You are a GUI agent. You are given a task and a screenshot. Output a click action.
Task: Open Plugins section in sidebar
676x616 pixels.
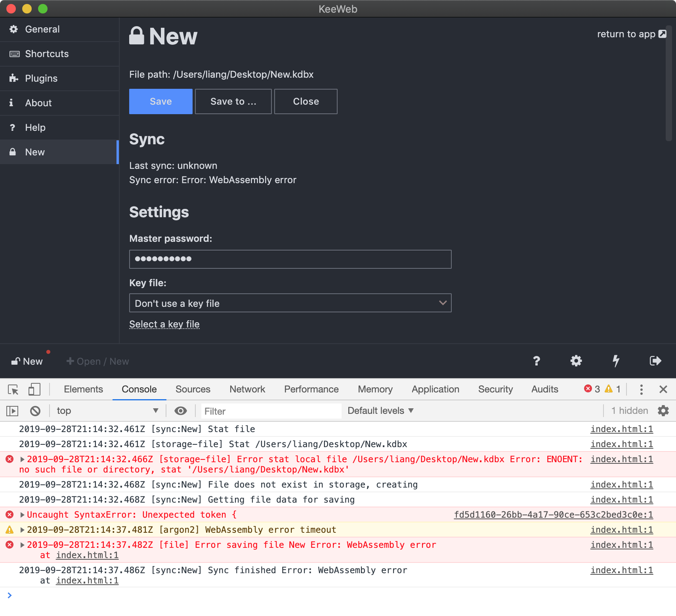[x=59, y=78]
